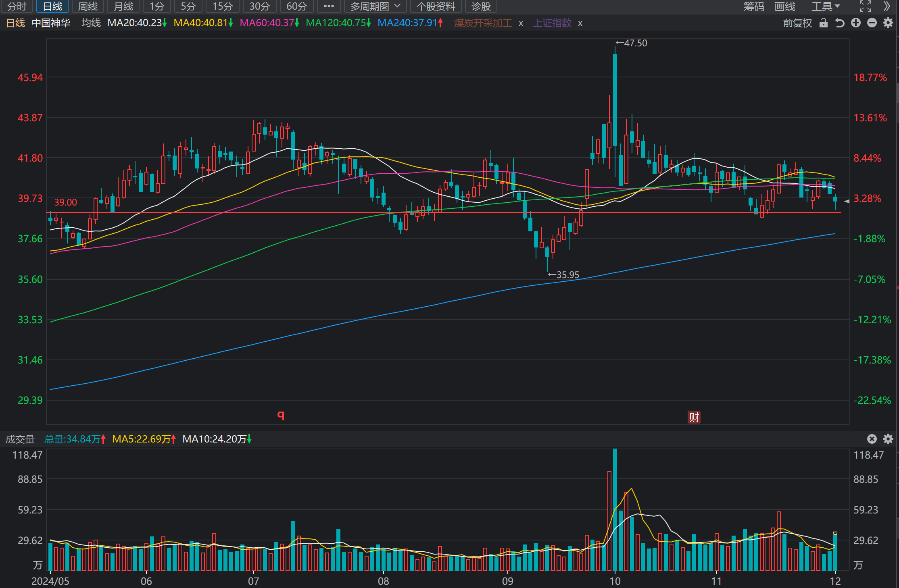Select the 15分 period tab
Screen dimensions: 899x588
point(223,6)
